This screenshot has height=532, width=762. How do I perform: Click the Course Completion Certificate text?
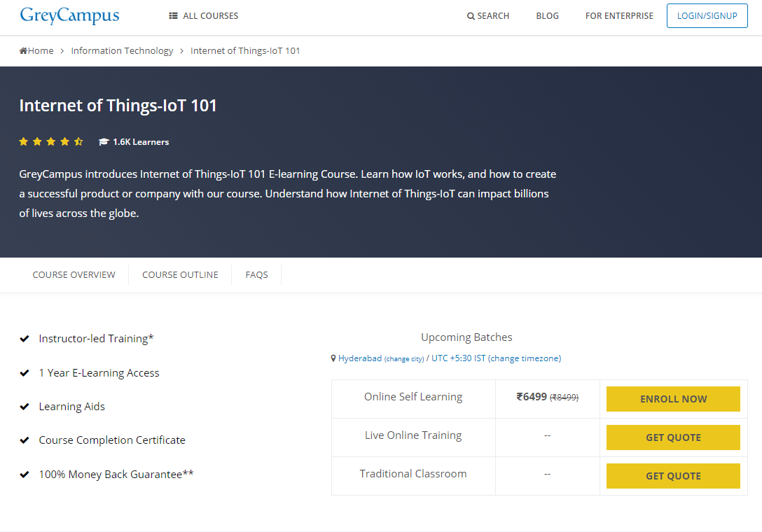coord(112,440)
